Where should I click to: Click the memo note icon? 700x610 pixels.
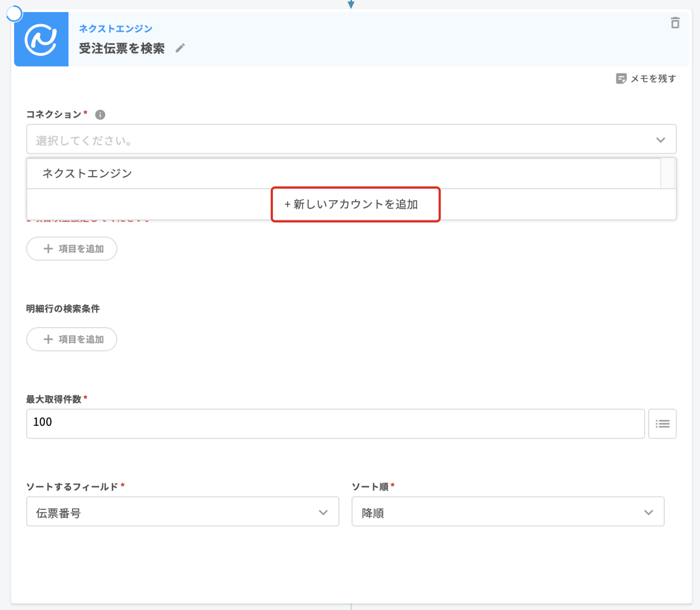tap(621, 79)
